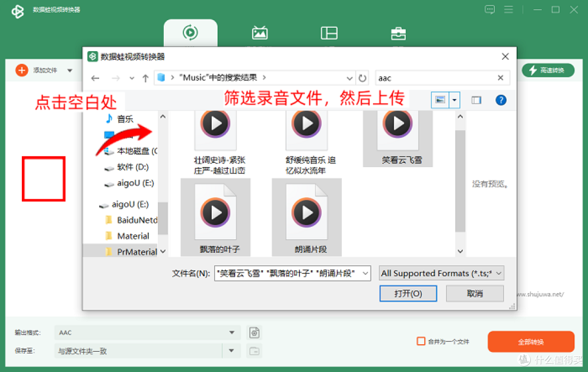Screen dimensions: 588x372
Task: Go forward in the file dialog
Action: pyautogui.click(x=115, y=78)
